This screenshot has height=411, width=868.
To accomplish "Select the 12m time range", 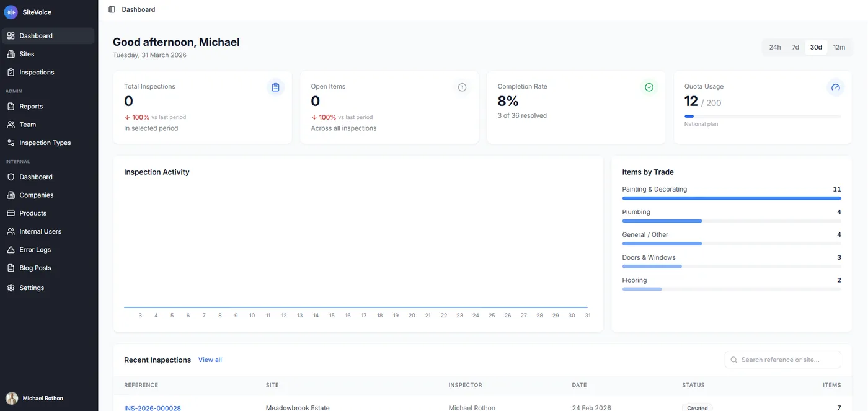I will tap(839, 47).
